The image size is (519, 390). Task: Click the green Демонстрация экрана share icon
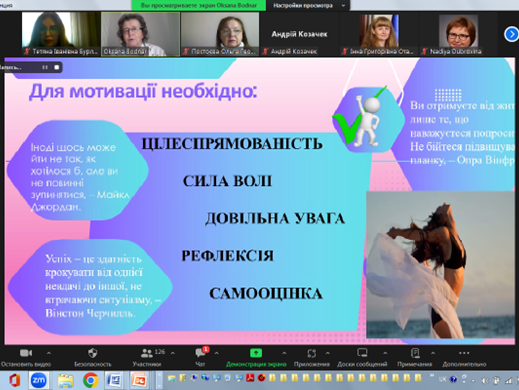(x=256, y=353)
